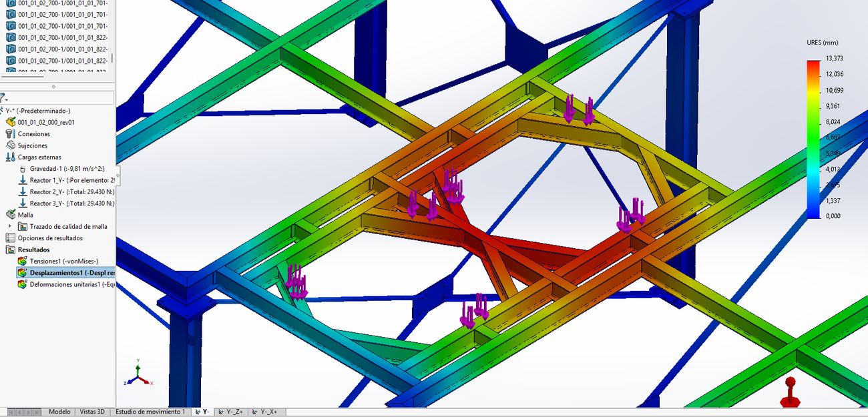Expand the Trazado de calidad de malla node

tap(9, 226)
